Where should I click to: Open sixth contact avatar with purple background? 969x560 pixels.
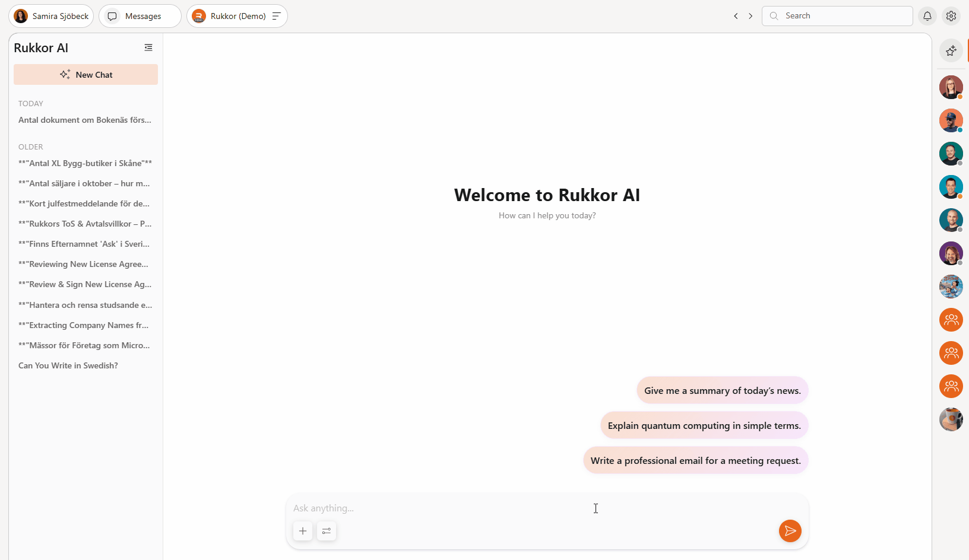951,253
